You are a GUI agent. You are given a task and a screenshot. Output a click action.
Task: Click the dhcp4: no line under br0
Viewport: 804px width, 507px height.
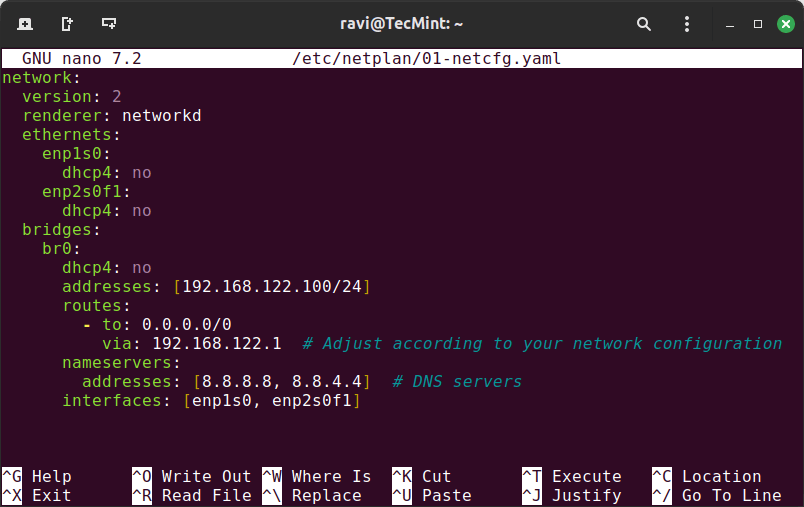click(107, 268)
